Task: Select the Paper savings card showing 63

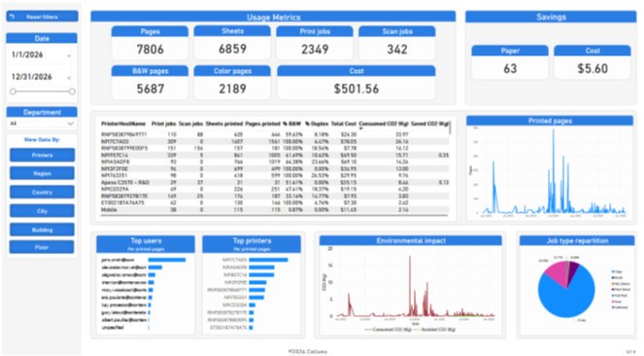Action: click(510, 62)
